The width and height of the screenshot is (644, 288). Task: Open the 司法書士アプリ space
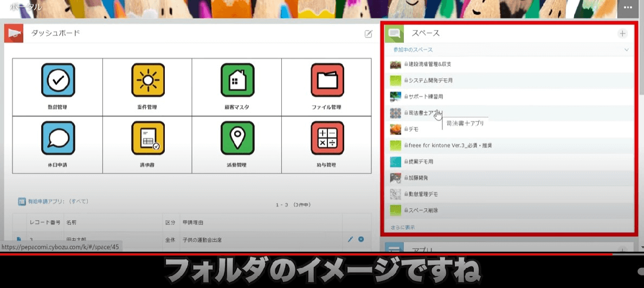[423, 113]
